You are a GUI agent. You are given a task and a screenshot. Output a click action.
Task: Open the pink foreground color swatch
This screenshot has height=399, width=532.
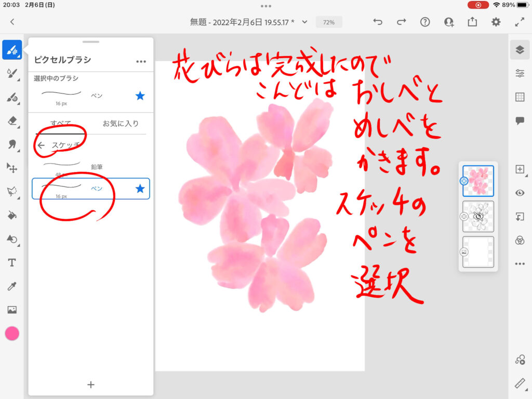coord(12,334)
